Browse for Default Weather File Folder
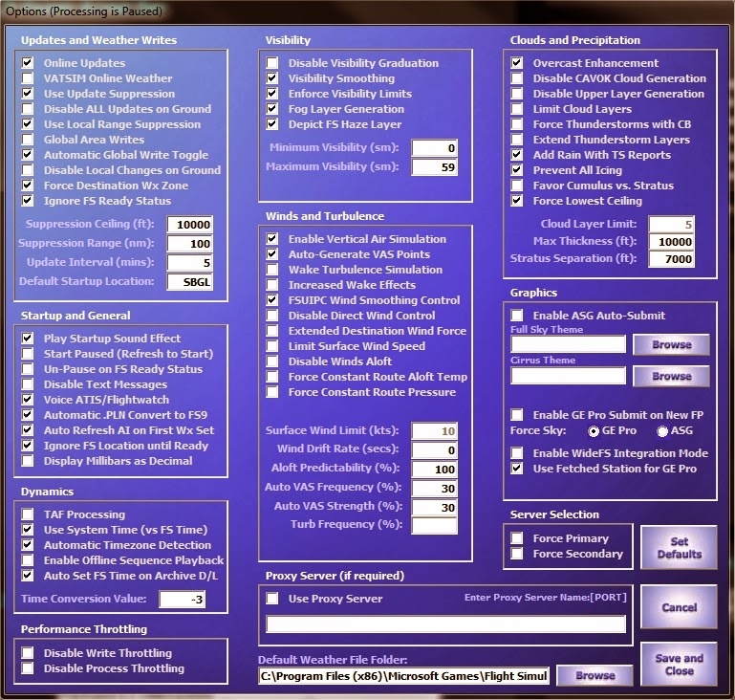Screen dimensions: 735x700 pos(594,675)
